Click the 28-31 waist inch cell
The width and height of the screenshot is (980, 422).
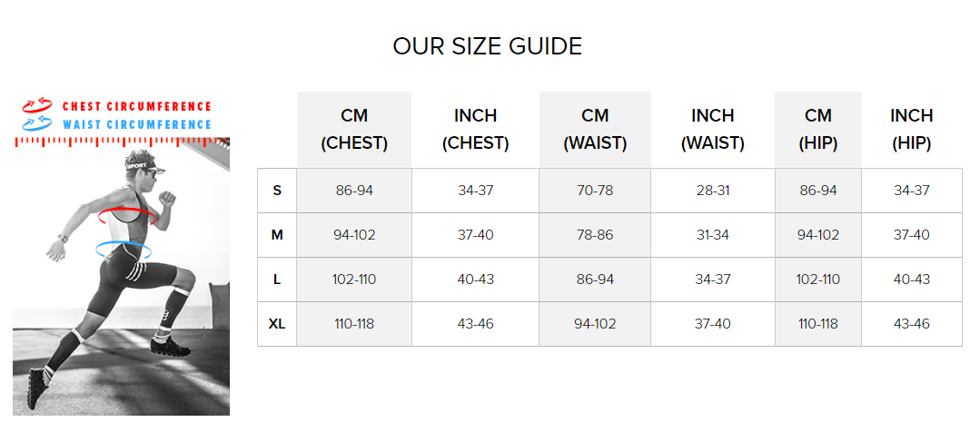[x=713, y=191]
